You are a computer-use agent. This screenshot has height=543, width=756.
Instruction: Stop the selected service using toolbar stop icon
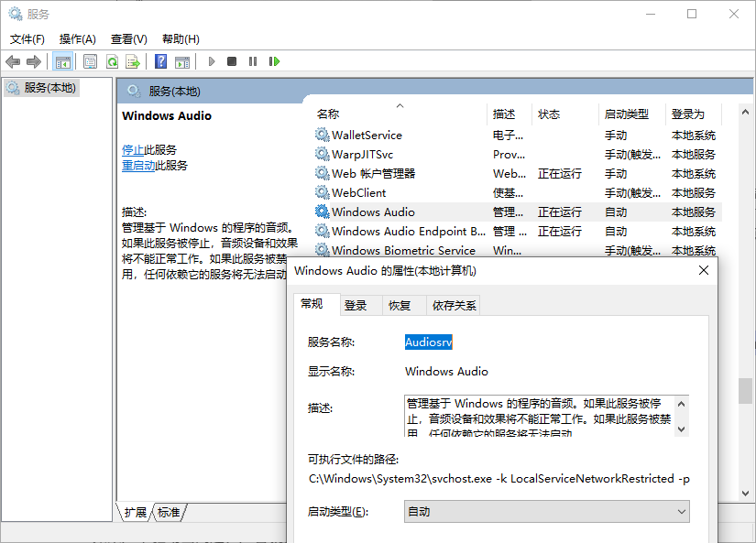232,61
